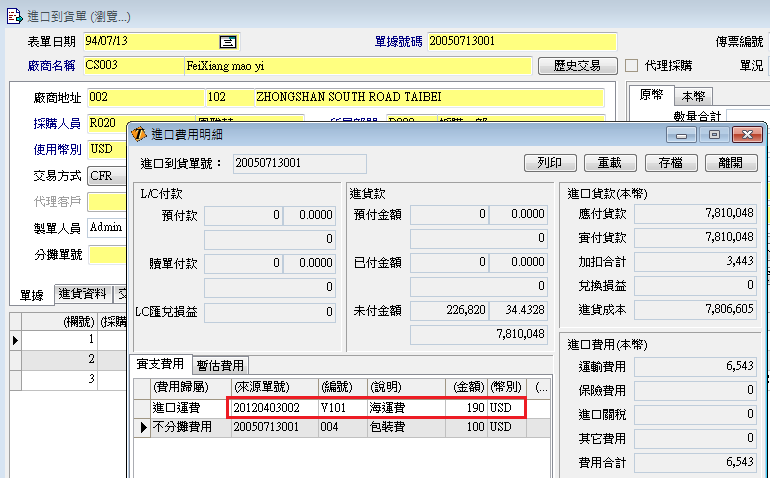Select row 1 indicator in left grid
Viewport: 770px width, 478px height.
[14, 340]
